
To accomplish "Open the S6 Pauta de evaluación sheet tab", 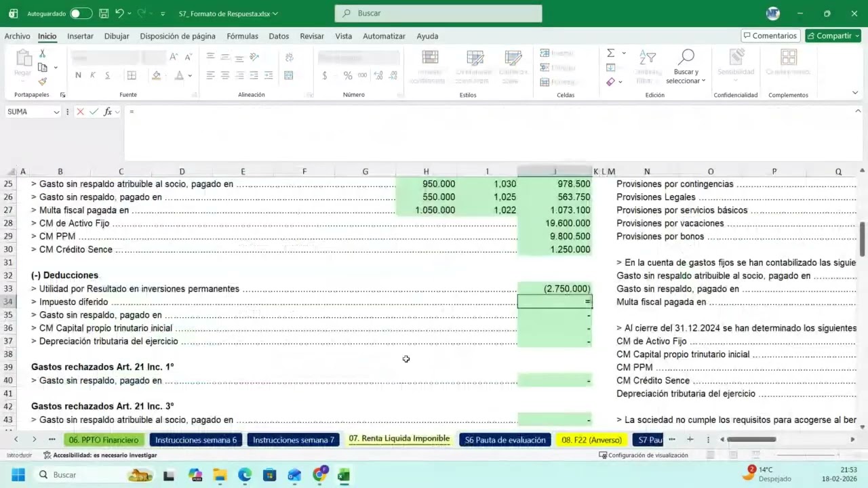I will [505, 440].
